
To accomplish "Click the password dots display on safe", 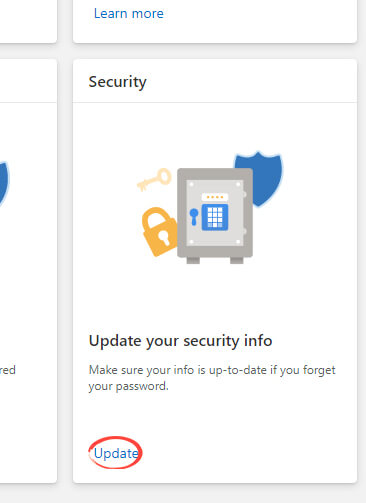I will (215, 197).
